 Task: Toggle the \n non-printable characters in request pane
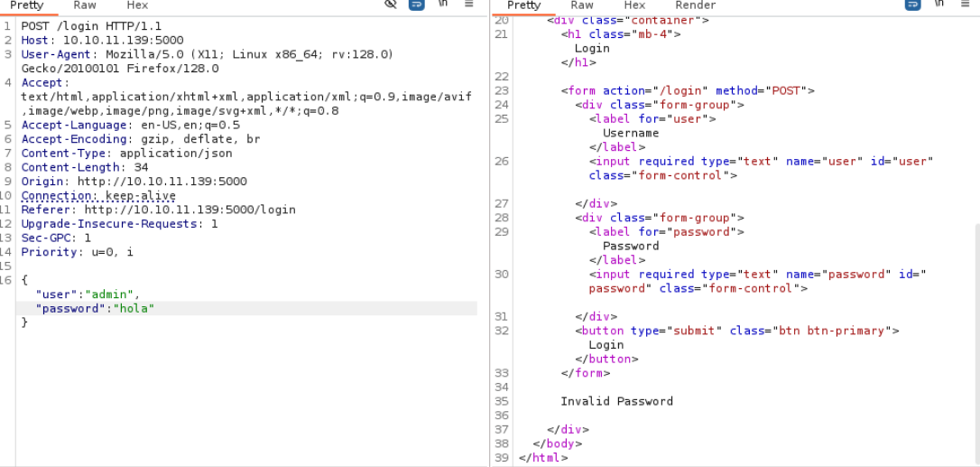[442, 4]
